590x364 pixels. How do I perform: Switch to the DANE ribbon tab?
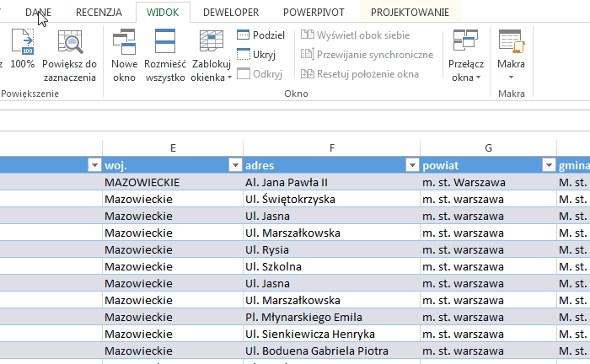(38, 13)
